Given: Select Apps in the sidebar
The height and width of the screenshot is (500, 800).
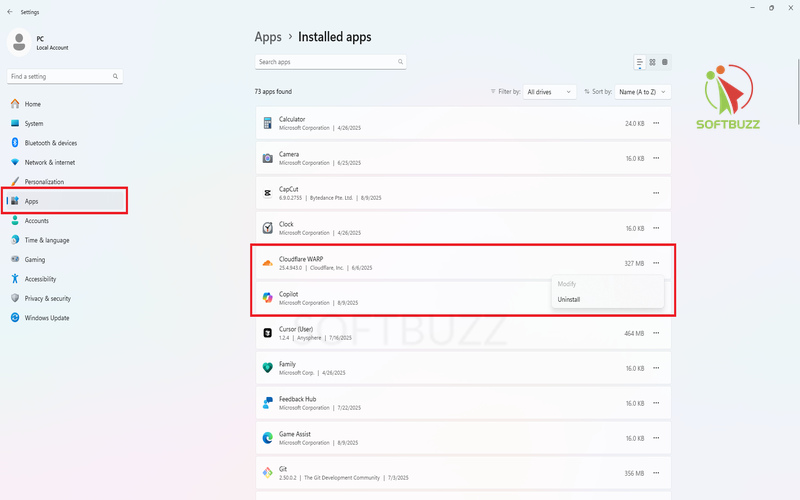Looking at the screenshot, I should tap(65, 201).
